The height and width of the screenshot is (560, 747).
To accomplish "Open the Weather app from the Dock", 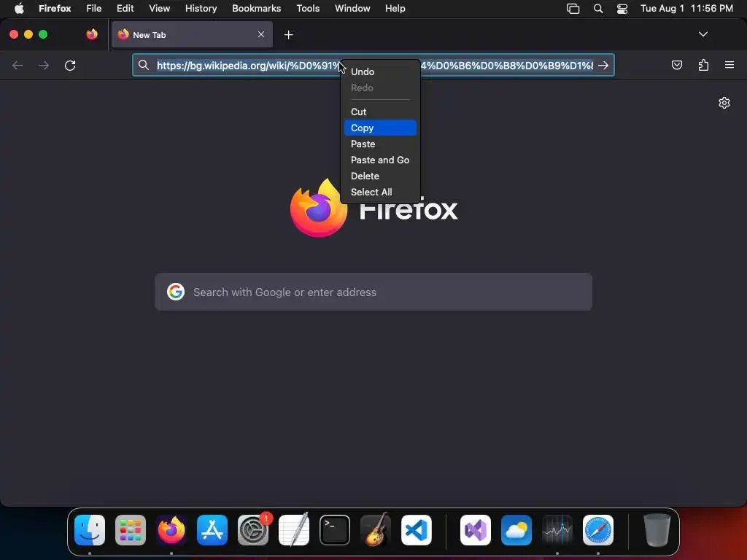I will 516,530.
